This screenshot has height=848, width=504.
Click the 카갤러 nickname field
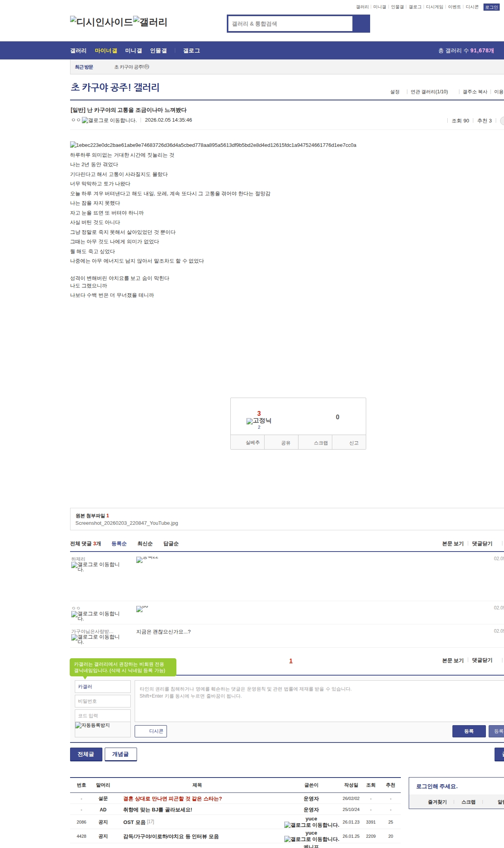(103, 687)
